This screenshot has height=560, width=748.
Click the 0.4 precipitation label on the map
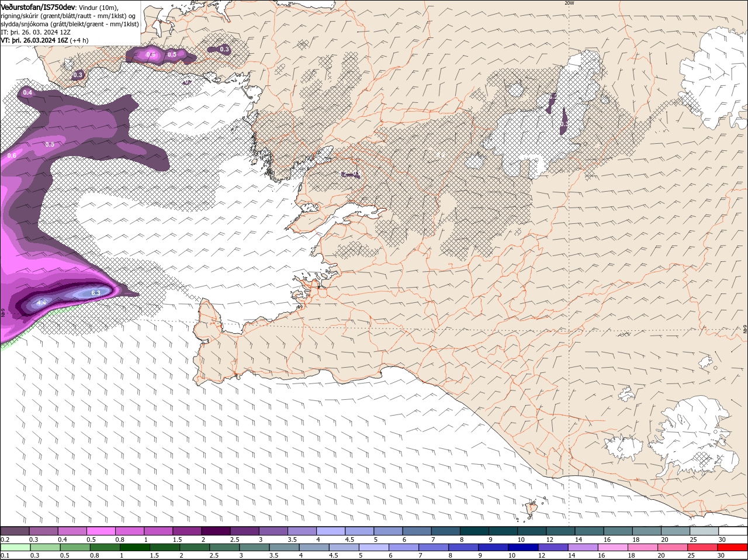[x=27, y=92]
